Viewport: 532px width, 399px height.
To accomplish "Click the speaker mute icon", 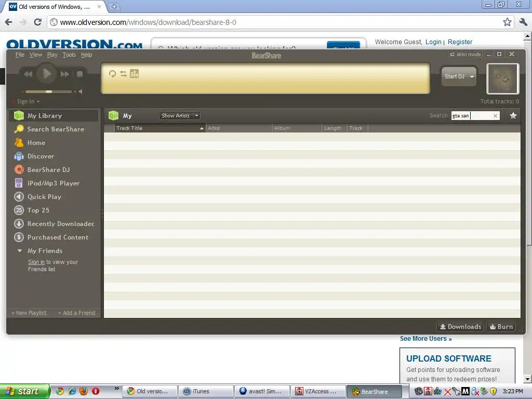I will point(81,91).
